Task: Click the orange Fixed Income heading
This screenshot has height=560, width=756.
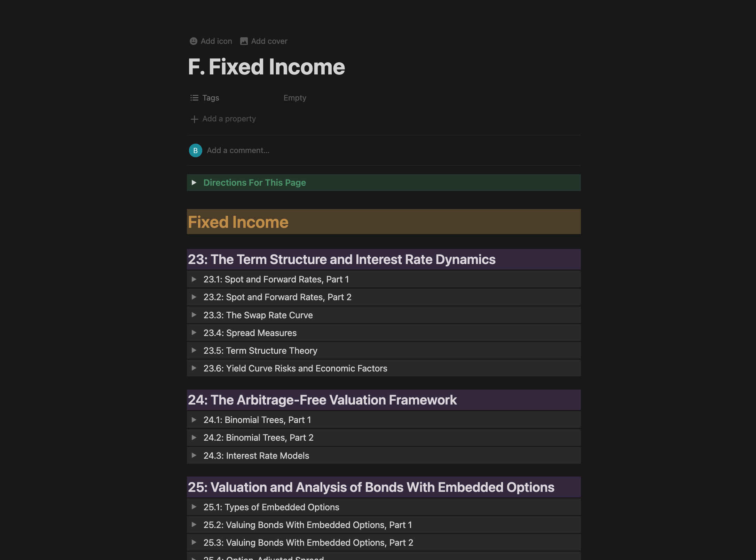Action: point(238,222)
